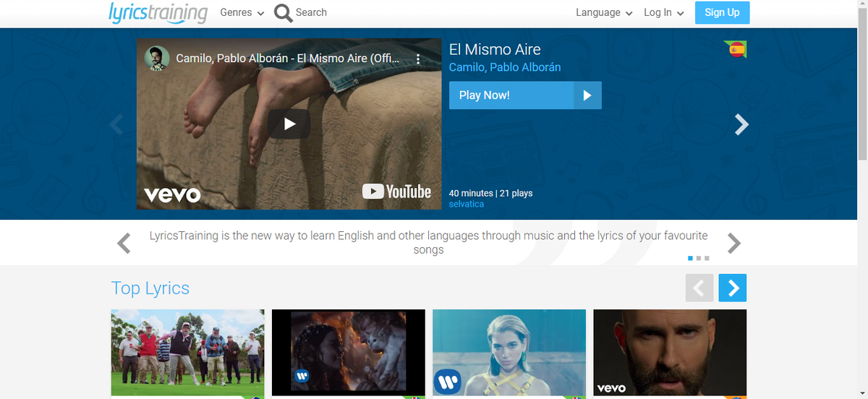Show the previous info quote
The width and height of the screenshot is (868, 399).
[124, 243]
